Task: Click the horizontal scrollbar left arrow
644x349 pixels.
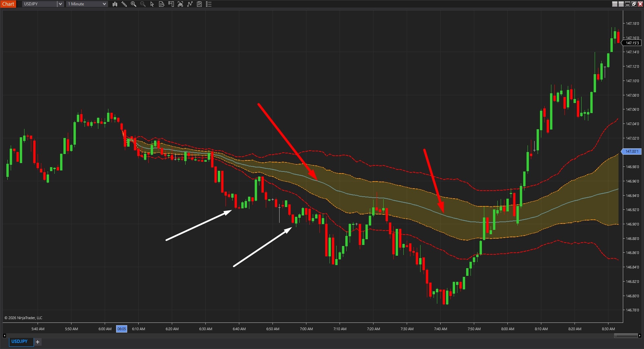Action: [x=4, y=335]
